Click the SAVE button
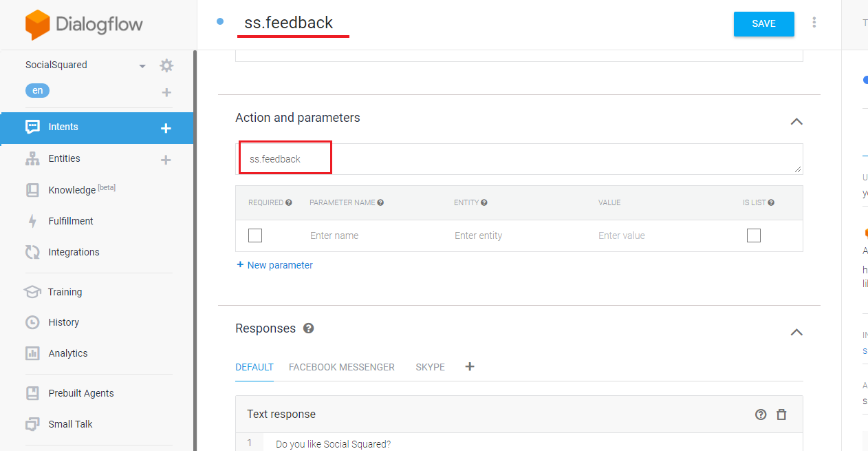The image size is (868, 451). 763,23
